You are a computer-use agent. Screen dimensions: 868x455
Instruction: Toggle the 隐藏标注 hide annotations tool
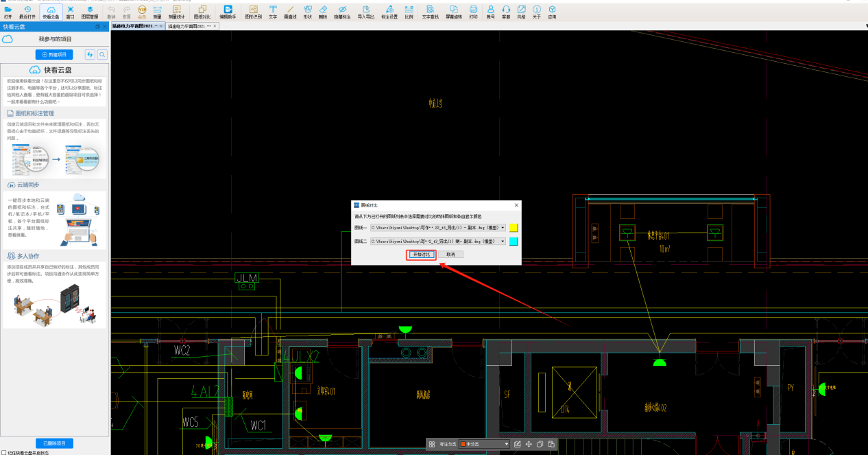tap(342, 11)
